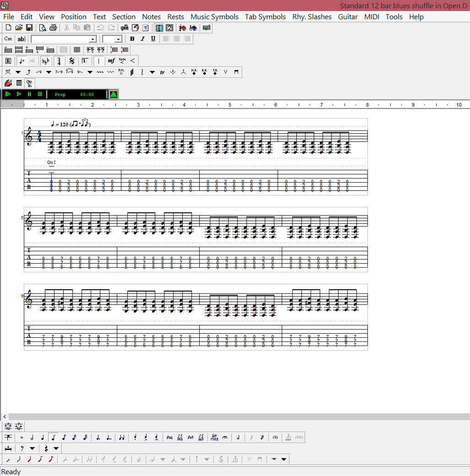The image size is (470, 476).
Task: Expand the bend symbol dropdown
Action: coord(48,72)
